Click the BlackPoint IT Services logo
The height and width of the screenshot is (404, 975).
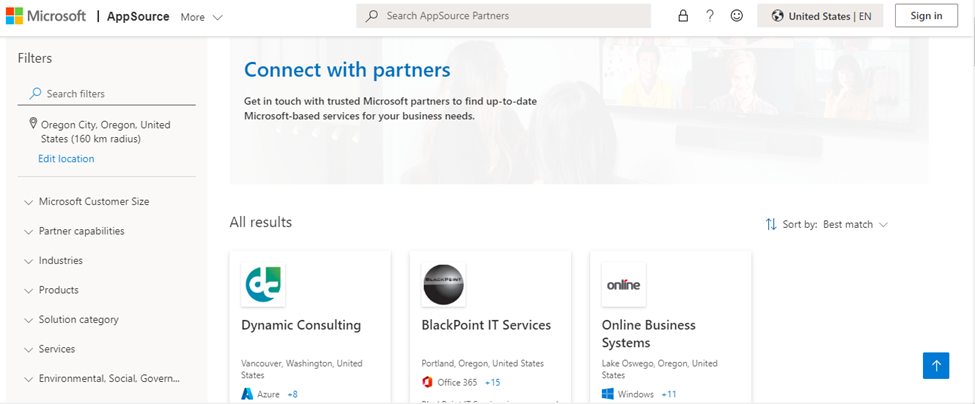[443, 285]
